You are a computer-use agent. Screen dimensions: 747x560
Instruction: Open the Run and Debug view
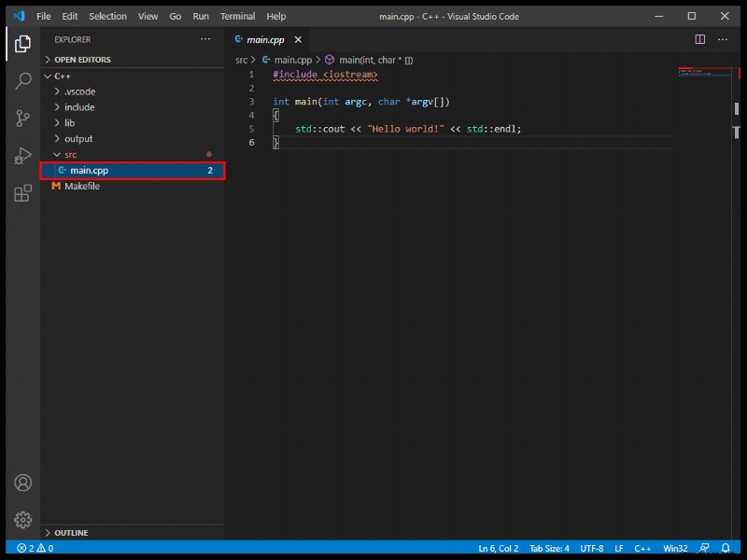coord(22,155)
